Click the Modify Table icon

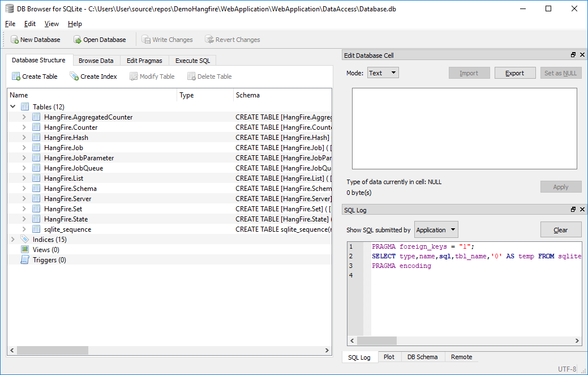(x=134, y=76)
